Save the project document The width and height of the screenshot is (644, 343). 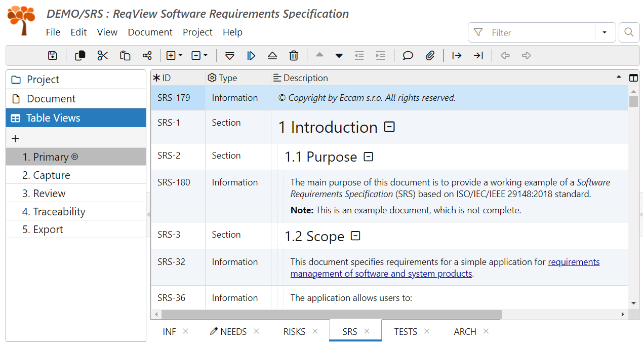pos(52,56)
